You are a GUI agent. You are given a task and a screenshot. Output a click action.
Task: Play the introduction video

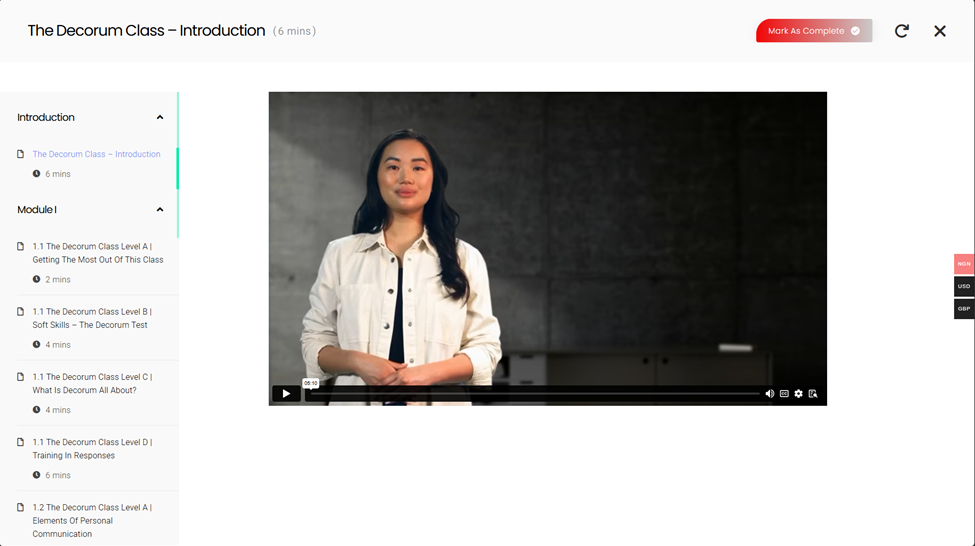tap(286, 394)
